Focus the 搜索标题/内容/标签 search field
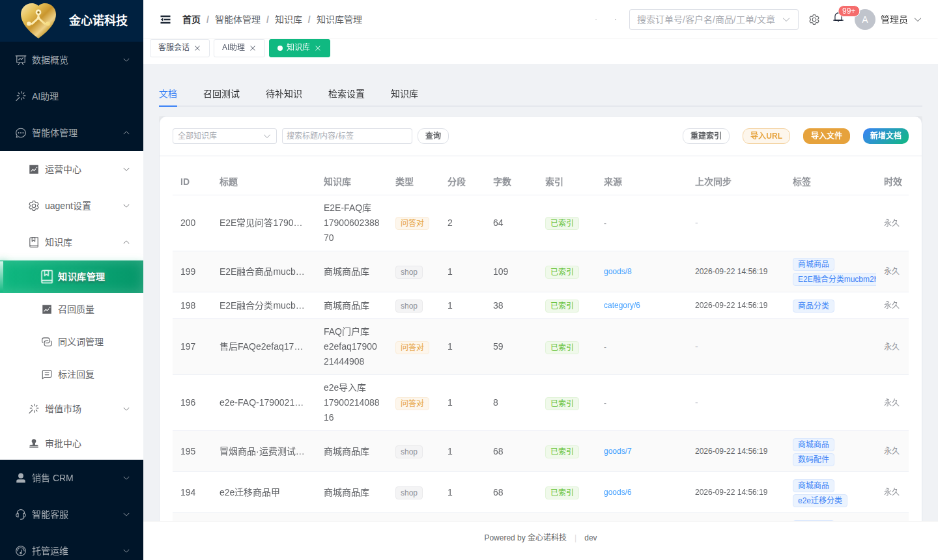 click(347, 136)
